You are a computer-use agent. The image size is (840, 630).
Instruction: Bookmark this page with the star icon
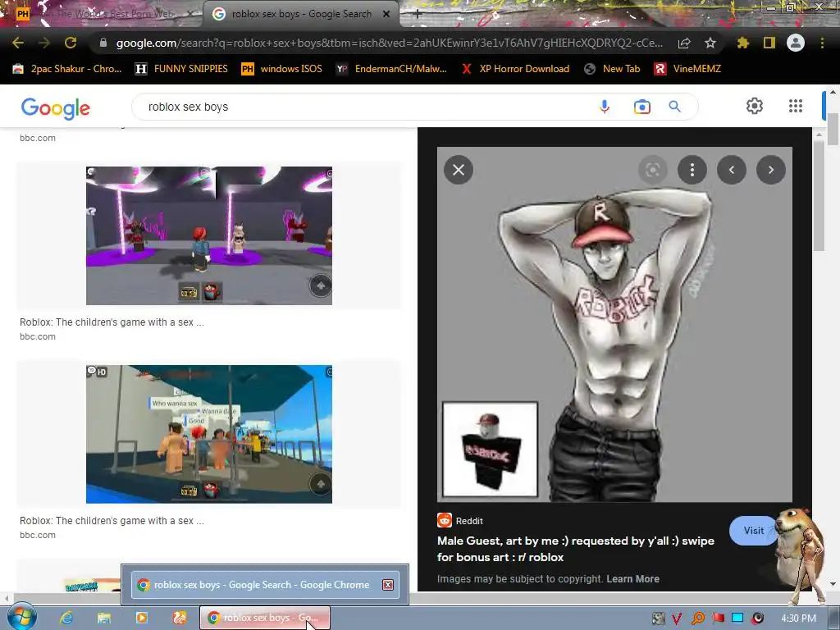710,43
